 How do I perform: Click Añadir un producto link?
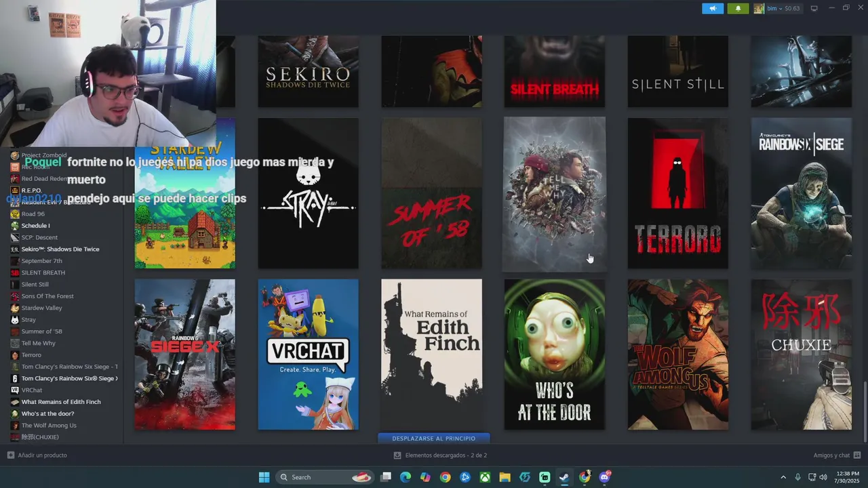(x=37, y=455)
